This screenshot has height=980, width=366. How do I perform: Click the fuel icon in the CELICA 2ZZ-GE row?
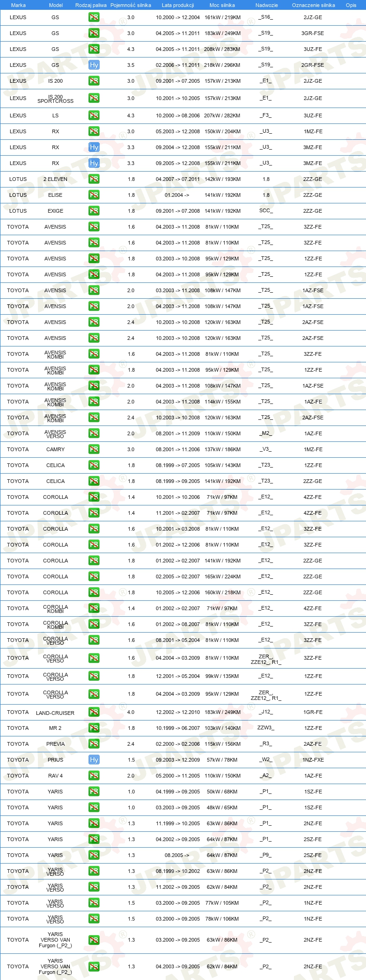pyautogui.click(x=94, y=481)
